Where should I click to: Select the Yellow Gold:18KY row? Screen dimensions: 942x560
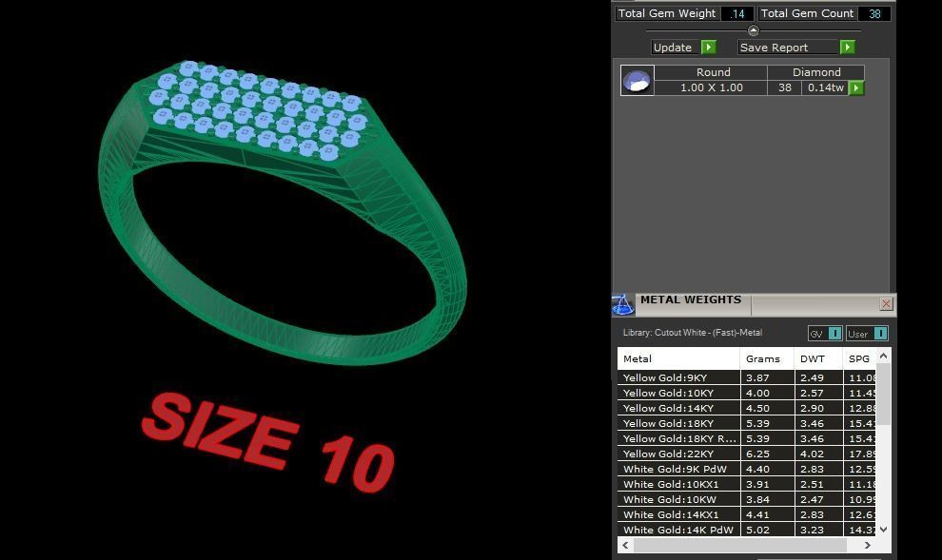point(747,423)
